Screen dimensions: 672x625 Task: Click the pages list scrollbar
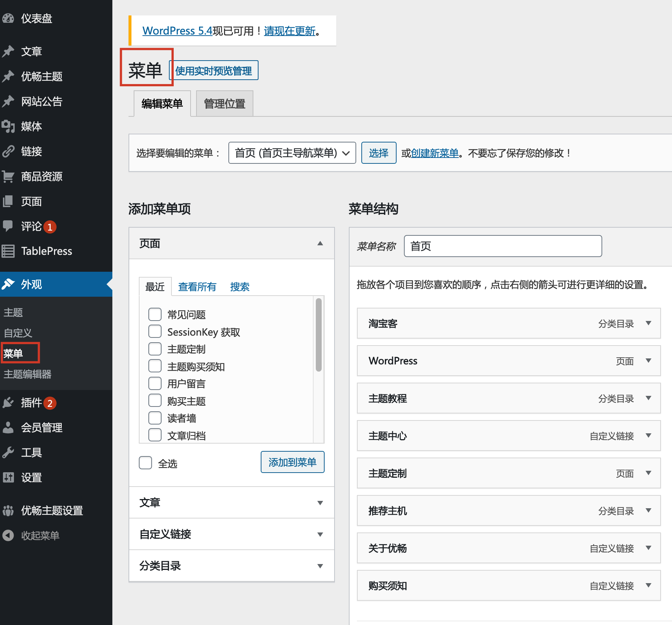pos(319,334)
